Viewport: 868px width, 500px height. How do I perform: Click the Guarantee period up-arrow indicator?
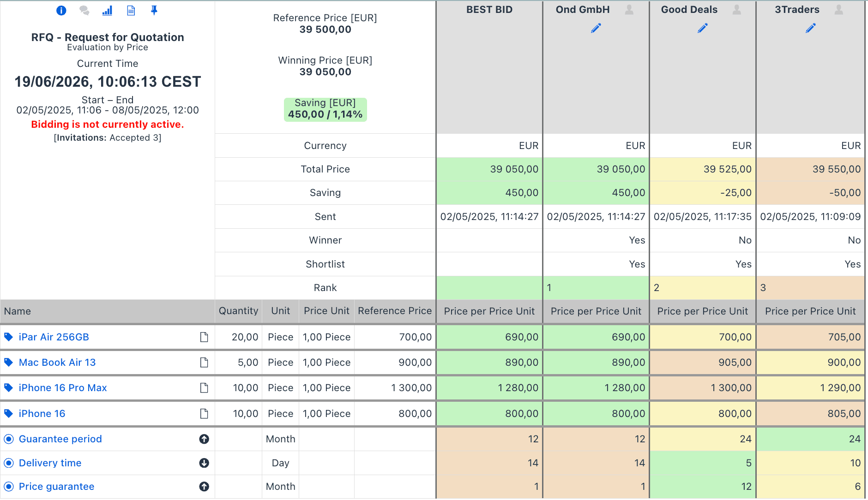coord(204,439)
